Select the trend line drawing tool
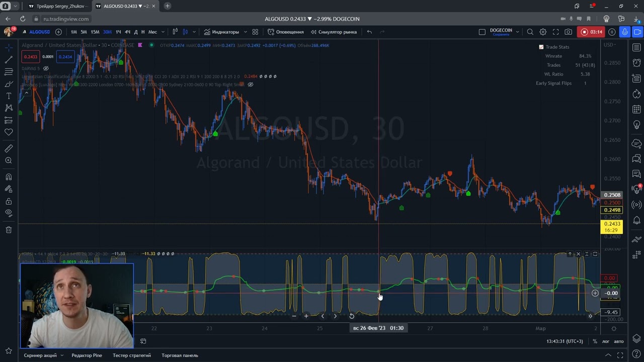 [9, 59]
